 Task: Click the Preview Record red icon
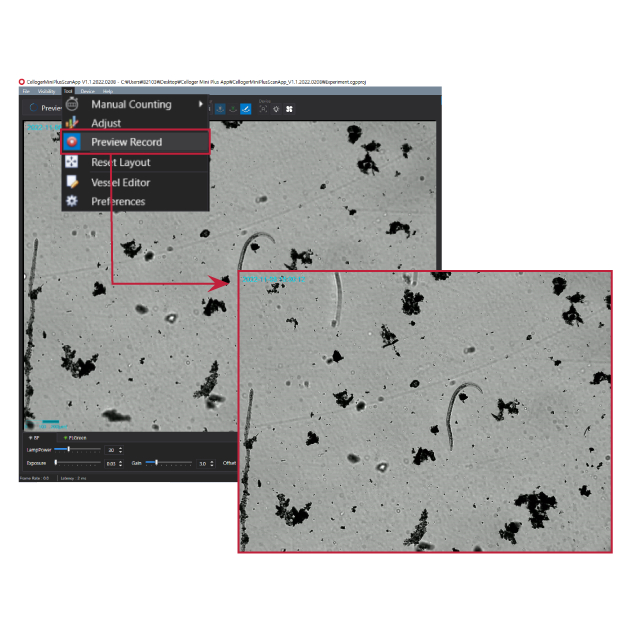point(72,142)
